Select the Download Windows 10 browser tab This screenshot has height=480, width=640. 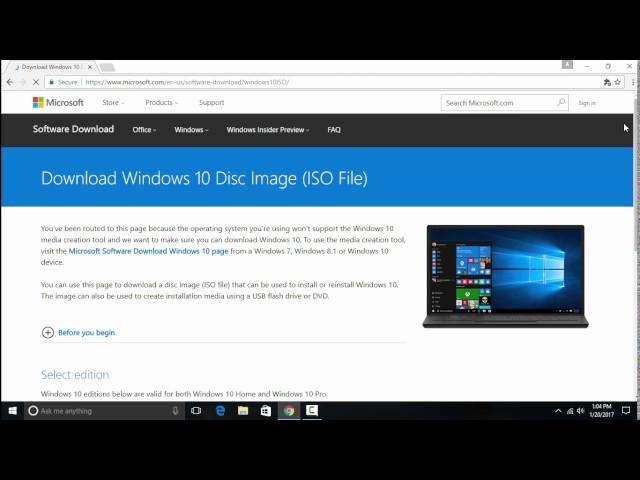[x=51, y=67]
